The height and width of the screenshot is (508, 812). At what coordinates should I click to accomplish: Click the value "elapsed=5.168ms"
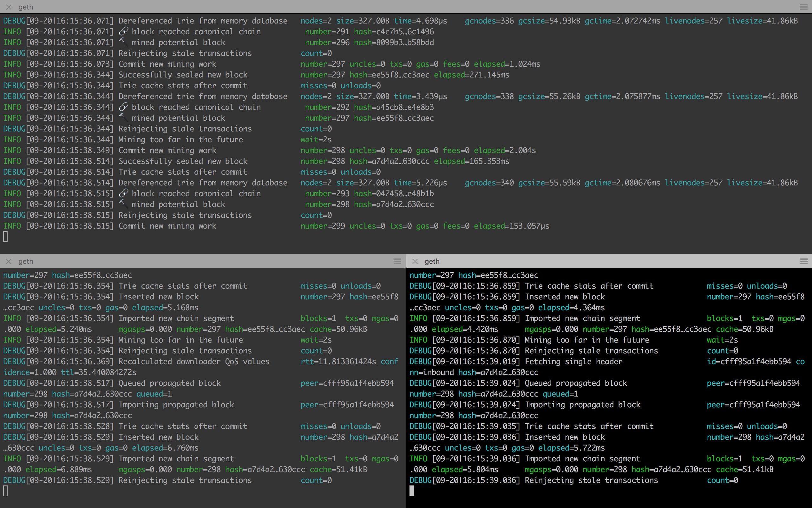(x=165, y=307)
